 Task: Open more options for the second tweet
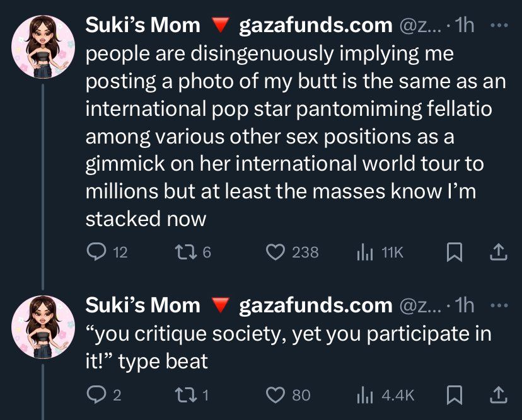click(x=499, y=306)
